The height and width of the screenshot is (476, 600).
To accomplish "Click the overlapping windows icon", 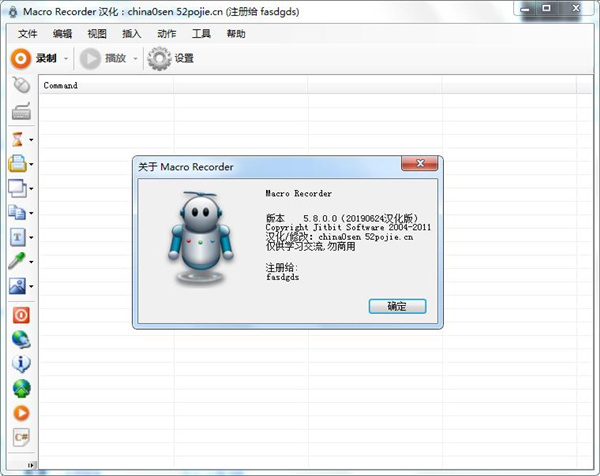I will [x=17, y=188].
